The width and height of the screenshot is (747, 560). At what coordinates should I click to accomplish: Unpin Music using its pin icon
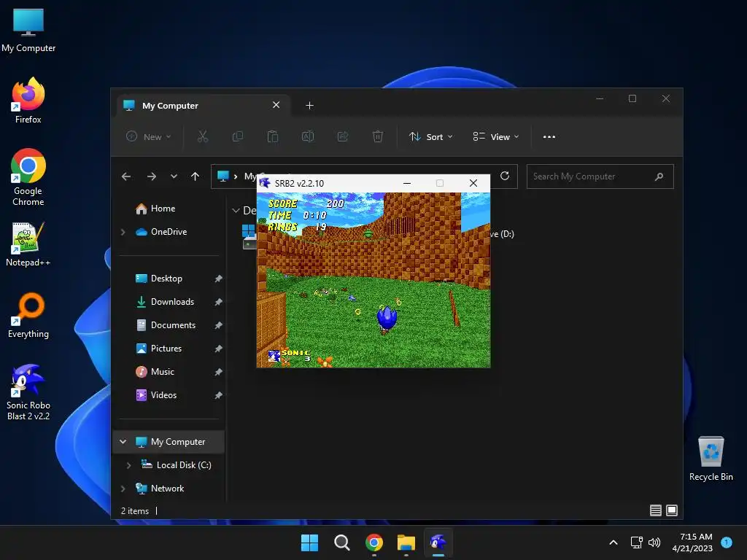point(218,372)
